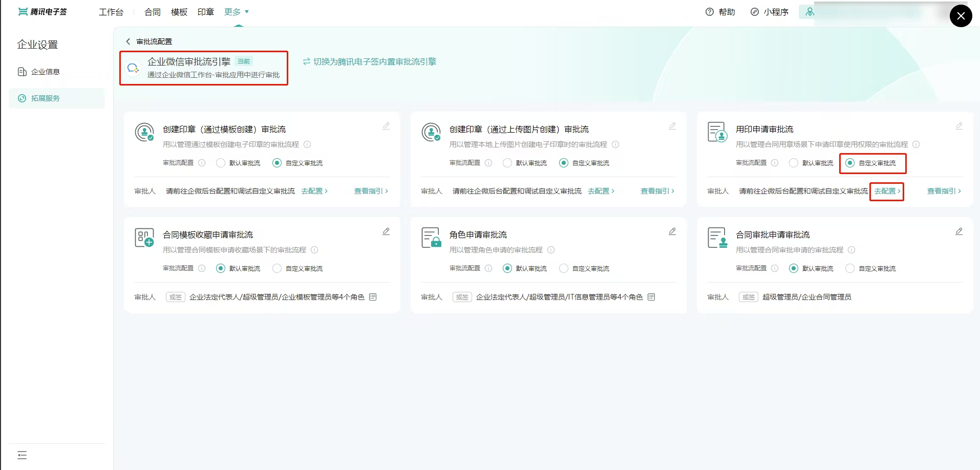
Task: Expand the 更多 dropdown in top navigation
Action: (237, 12)
